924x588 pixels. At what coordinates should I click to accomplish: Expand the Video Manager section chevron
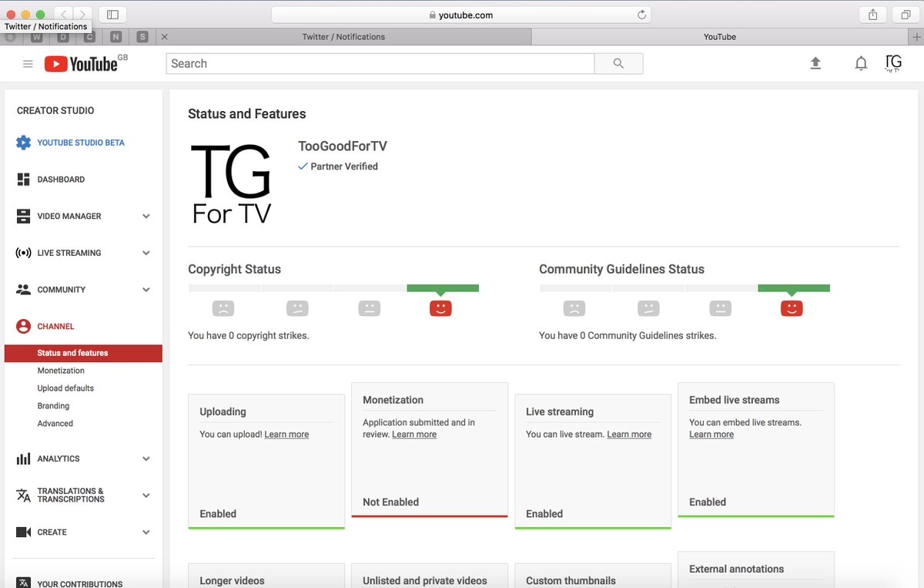click(146, 217)
